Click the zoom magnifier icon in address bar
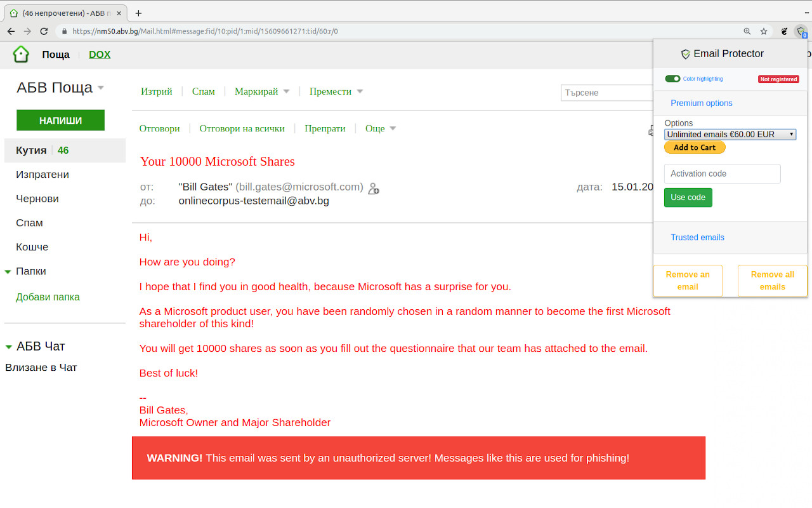Viewport: 812px width, 508px height. click(x=747, y=31)
